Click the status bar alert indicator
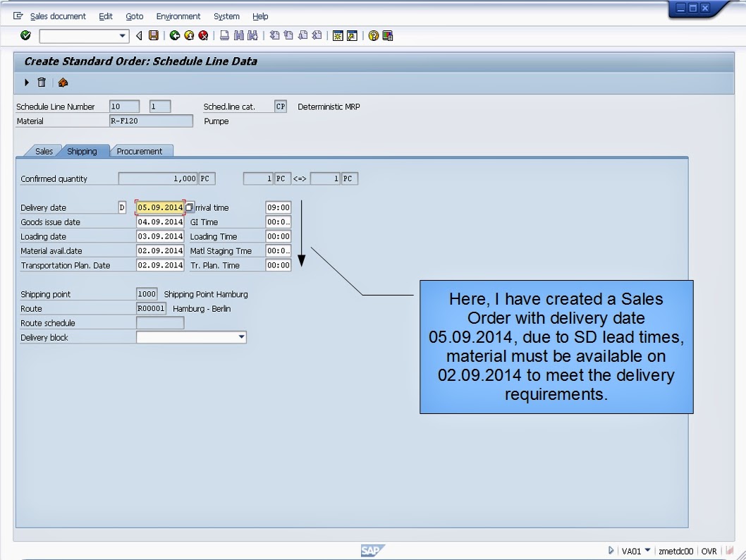Viewport: 746px width, 560px height. coord(728,551)
